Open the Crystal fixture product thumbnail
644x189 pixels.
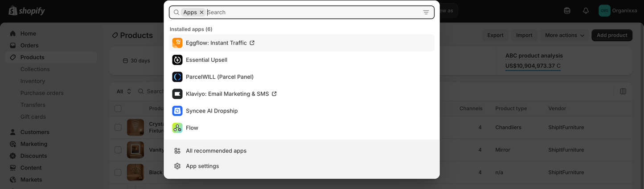[135, 127]
